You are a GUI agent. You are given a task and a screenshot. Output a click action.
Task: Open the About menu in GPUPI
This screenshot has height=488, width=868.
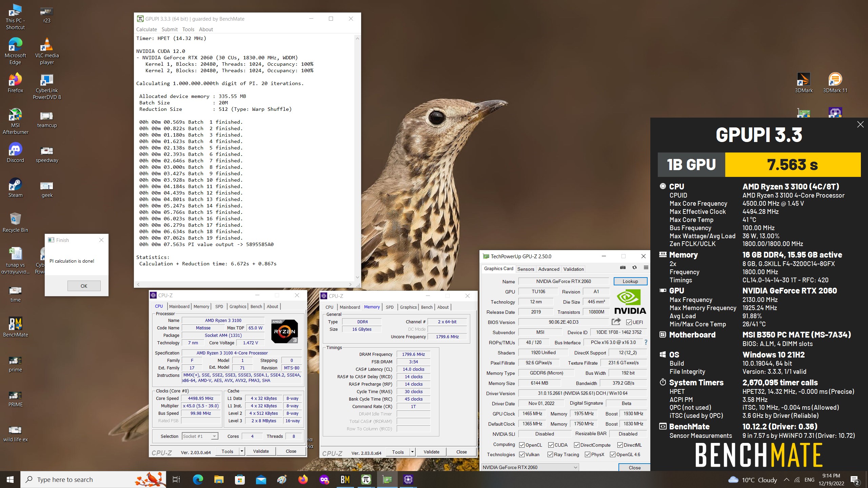coord(206,29)
